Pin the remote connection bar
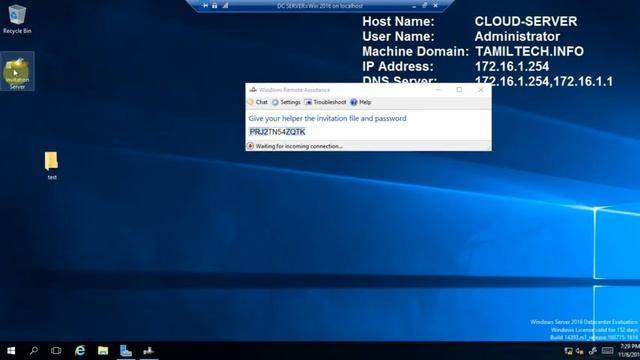Viewport: 640px width, 360px height. pyautogui.click(x=205, y=5)
